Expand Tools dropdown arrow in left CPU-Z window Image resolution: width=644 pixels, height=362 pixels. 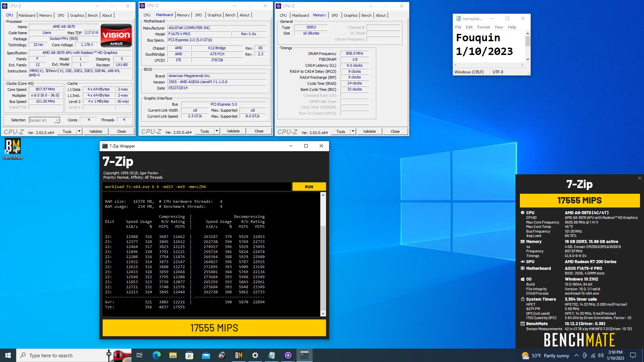coord(79,131)
